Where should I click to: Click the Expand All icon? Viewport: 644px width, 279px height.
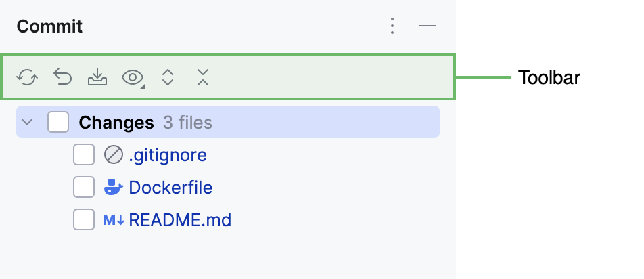168,77
